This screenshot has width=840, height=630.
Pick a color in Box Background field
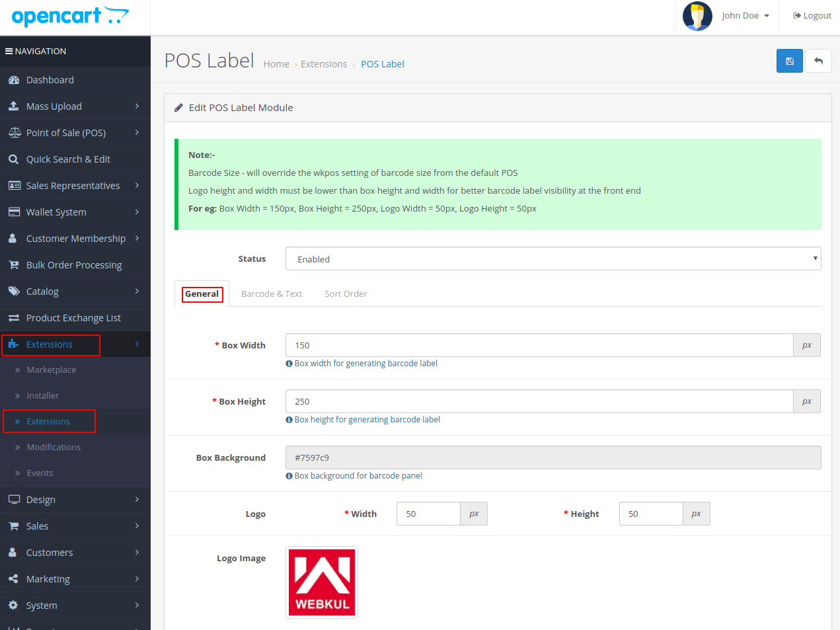(553, 457)
